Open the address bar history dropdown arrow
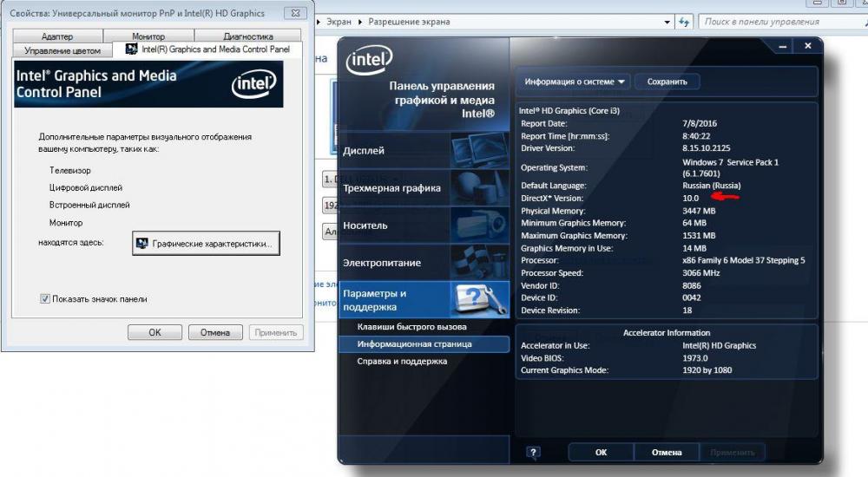 (667, 23)
